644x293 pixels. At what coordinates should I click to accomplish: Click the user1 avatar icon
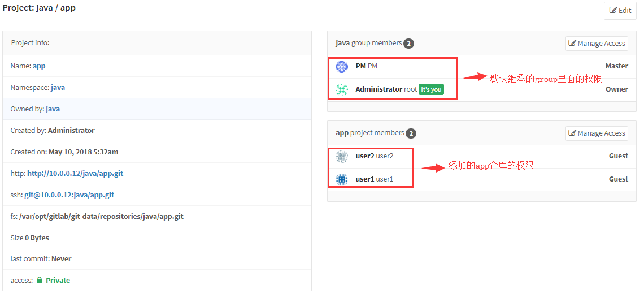[x=342, y=179]
